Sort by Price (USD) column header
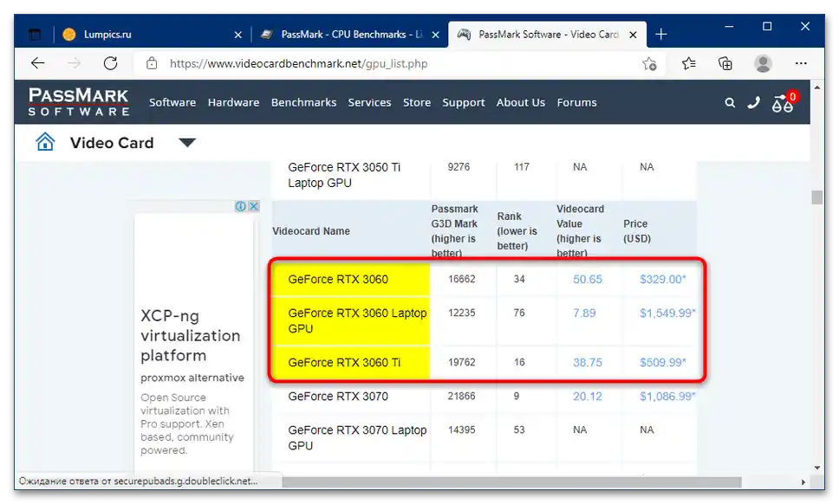Viewport: 839px width, 504px height. [637, 231]
